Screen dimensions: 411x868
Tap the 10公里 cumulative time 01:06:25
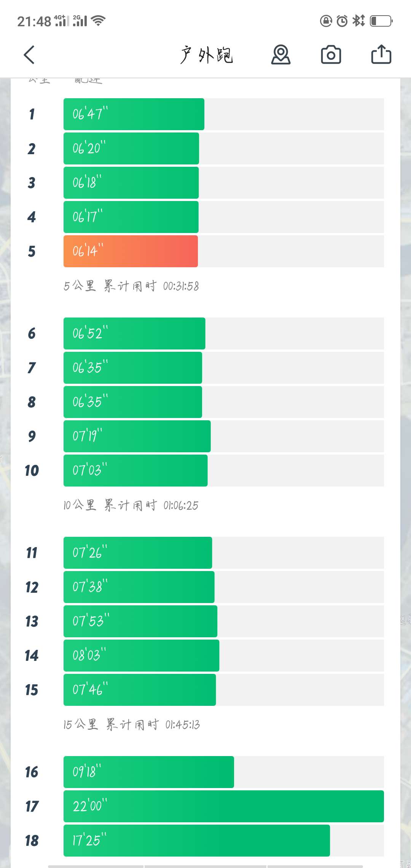[131, 505]
